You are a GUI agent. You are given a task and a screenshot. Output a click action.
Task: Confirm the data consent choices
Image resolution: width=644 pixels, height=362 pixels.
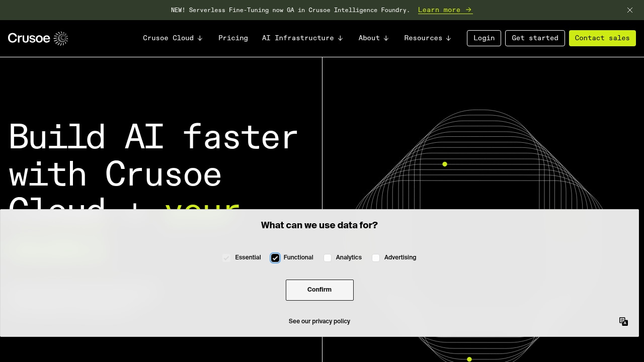click(319, 290)
